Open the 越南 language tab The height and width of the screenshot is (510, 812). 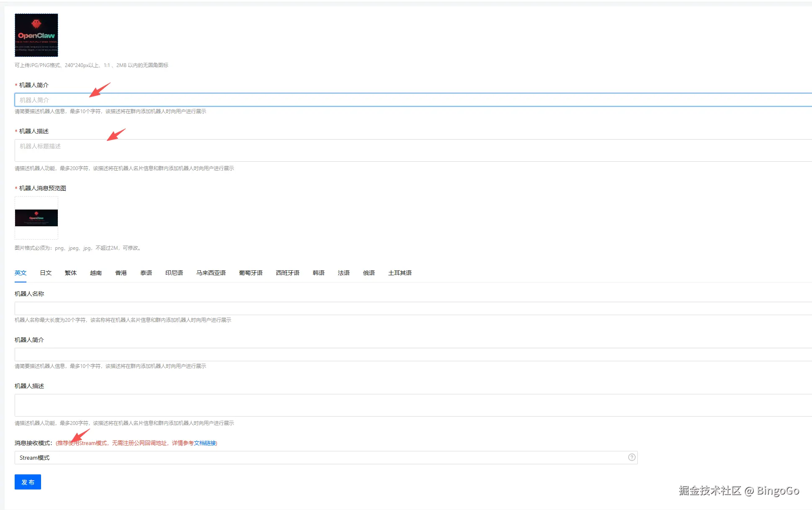pos(96,273)
